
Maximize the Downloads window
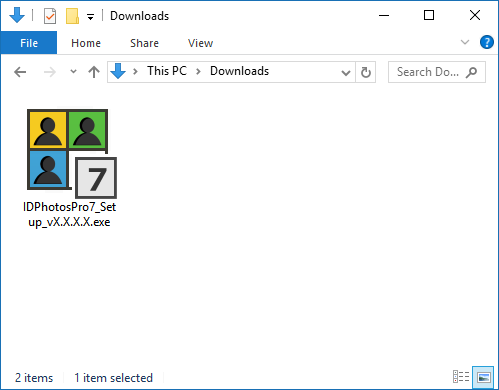click(x=429, y=15)
